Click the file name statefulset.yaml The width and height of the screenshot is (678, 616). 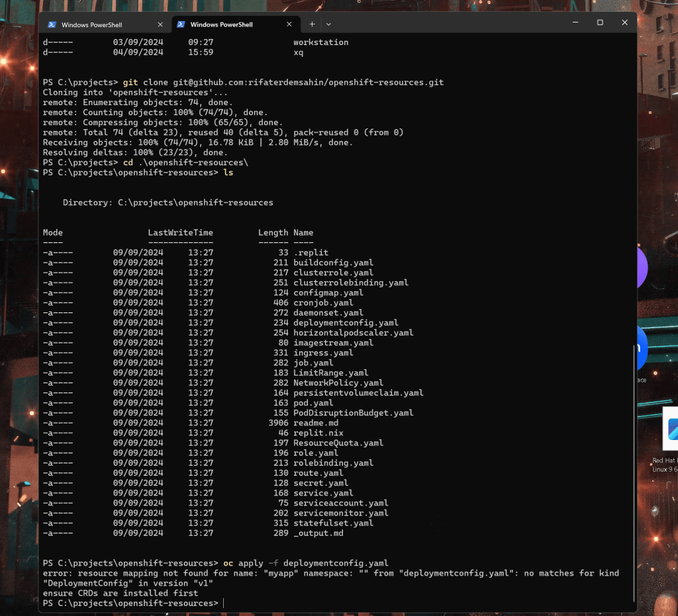tap(333, 523)
